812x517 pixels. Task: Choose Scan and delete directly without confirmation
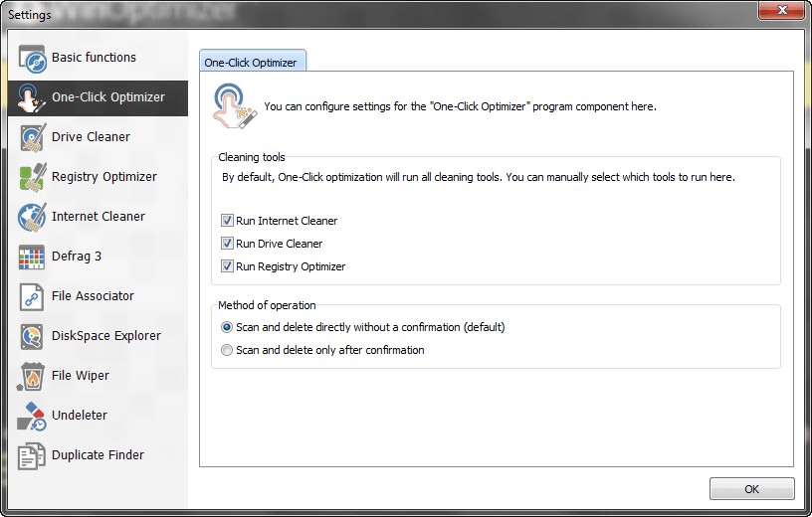tap(226, 327)
